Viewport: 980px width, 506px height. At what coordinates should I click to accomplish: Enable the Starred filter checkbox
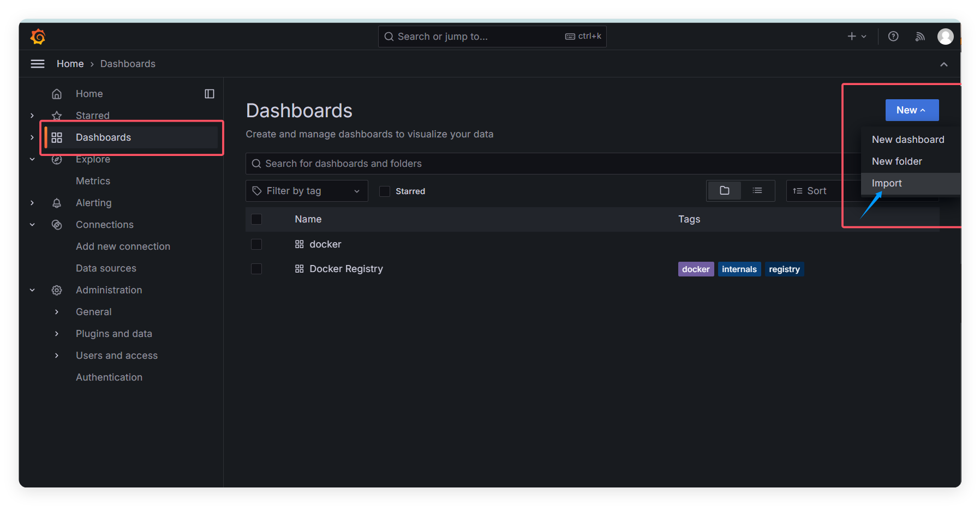385,191
